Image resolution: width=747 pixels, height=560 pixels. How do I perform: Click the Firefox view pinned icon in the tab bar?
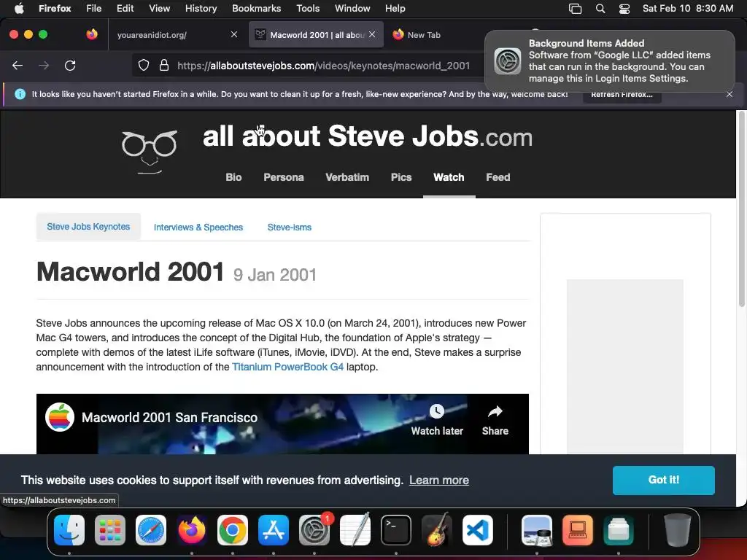click(x=92, y=34)
